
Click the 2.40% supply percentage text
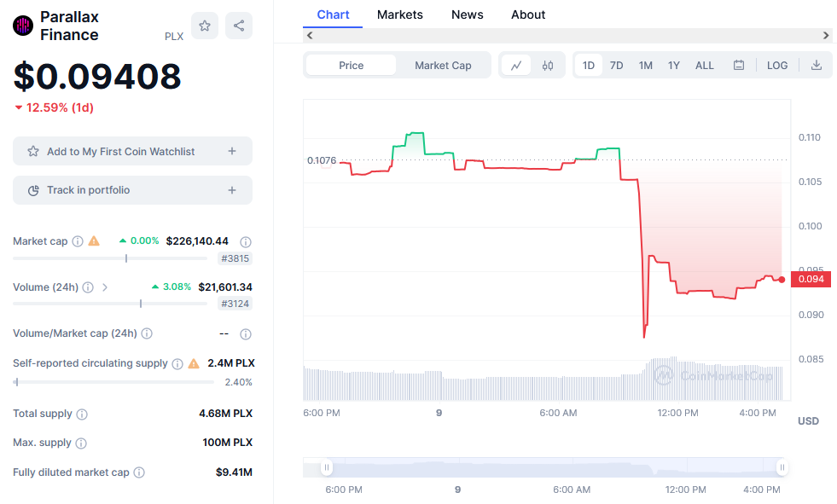[239, 382]
